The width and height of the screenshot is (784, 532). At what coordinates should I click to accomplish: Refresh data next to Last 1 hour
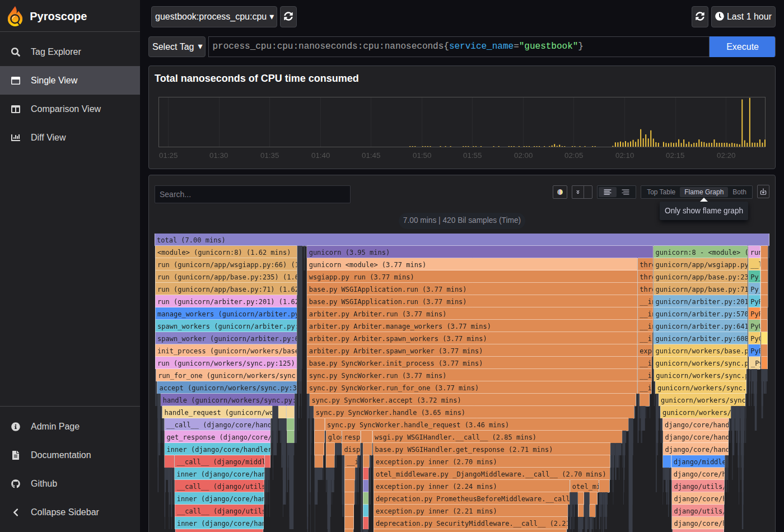pos(700,17)
